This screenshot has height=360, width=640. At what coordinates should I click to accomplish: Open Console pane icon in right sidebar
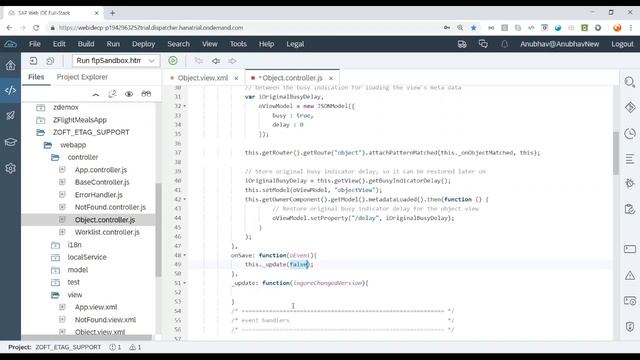[630, 249]
